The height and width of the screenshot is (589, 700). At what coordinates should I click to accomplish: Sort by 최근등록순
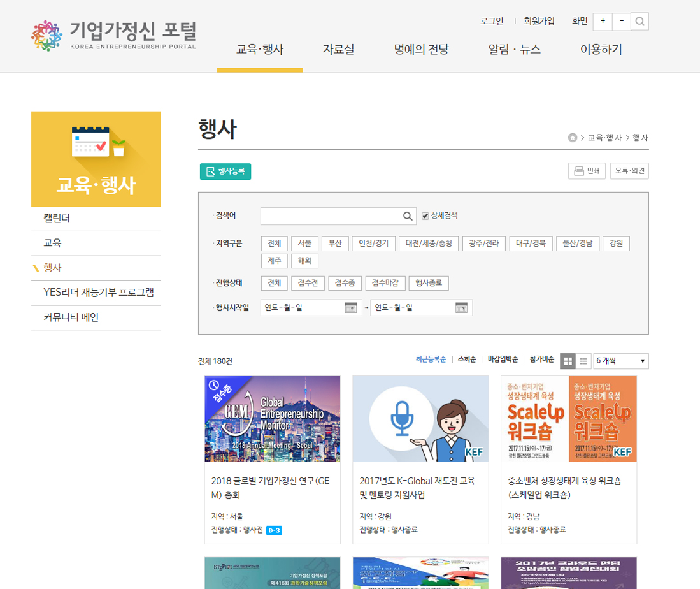[431, 360]
